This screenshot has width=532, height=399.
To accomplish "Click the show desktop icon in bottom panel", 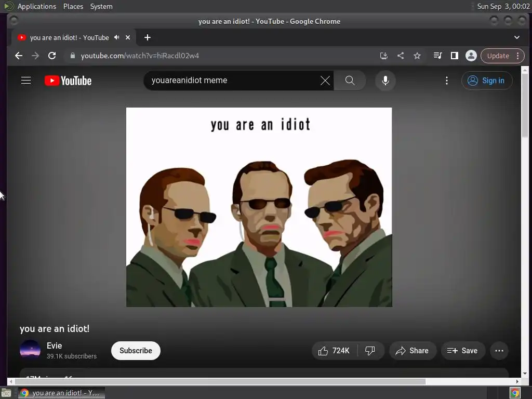I will [x=6, y=393].
